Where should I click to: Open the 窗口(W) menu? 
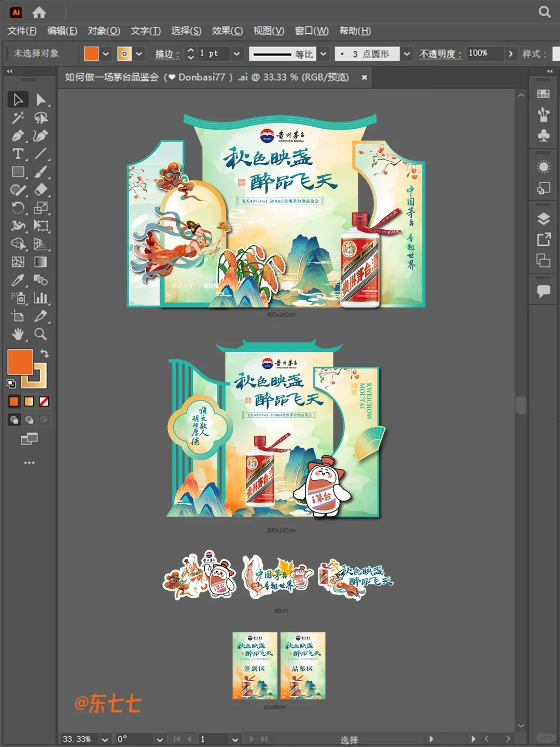(312, 31)
